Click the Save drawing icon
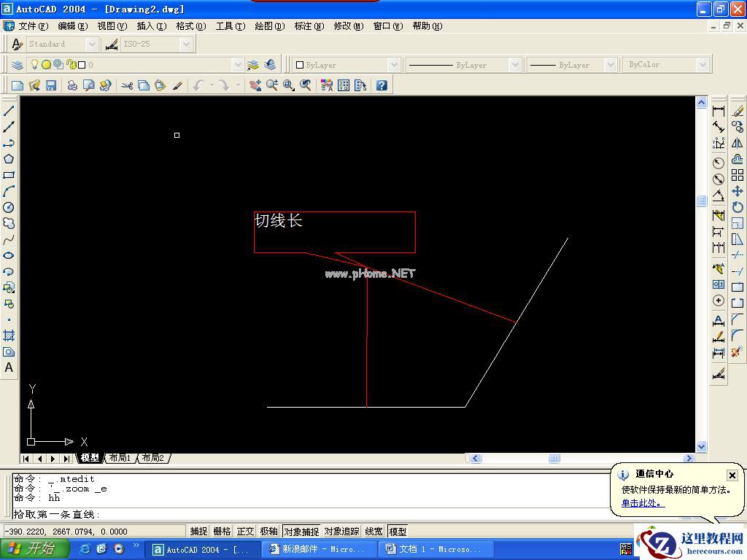 (51, 85)
